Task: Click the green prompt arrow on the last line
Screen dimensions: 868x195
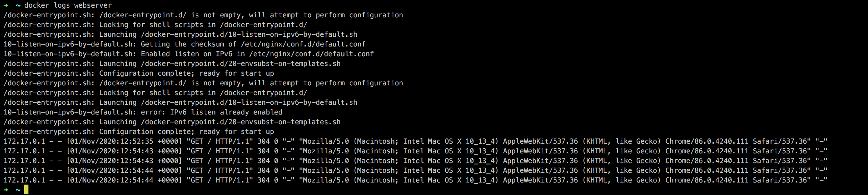Action: click(x=6, y=190)
